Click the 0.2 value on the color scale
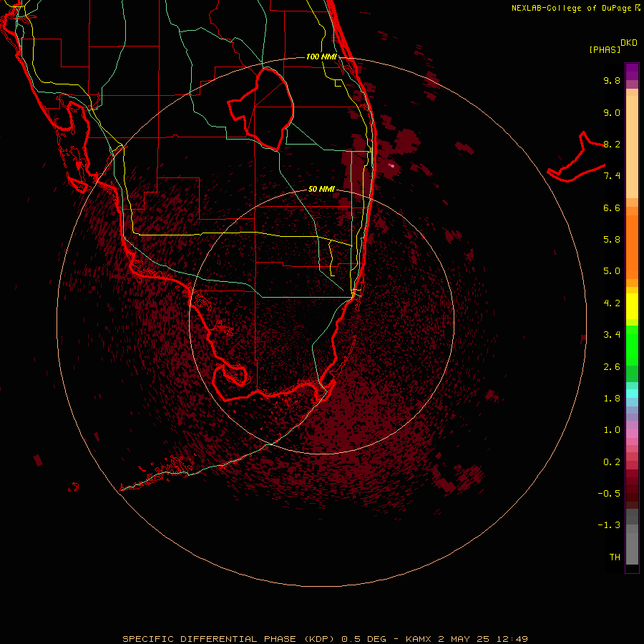This screenshot has width=644, height=644. click(612, 462)
